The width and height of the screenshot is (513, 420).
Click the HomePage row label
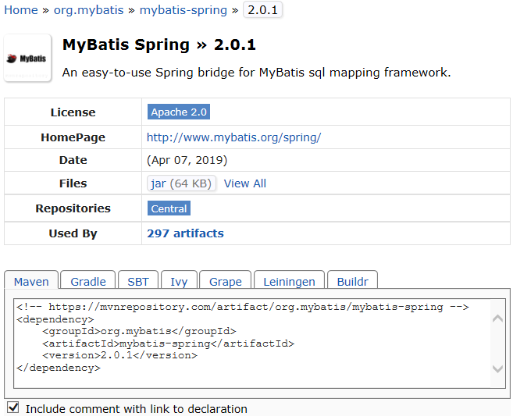click(x=73, y=137)
